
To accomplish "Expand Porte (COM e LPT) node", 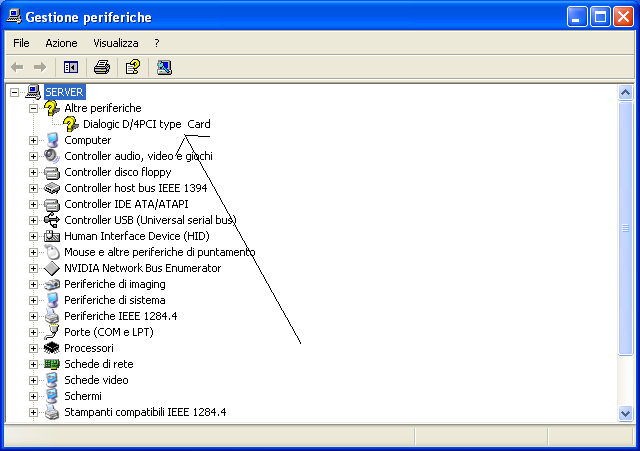I will (33, 332).
